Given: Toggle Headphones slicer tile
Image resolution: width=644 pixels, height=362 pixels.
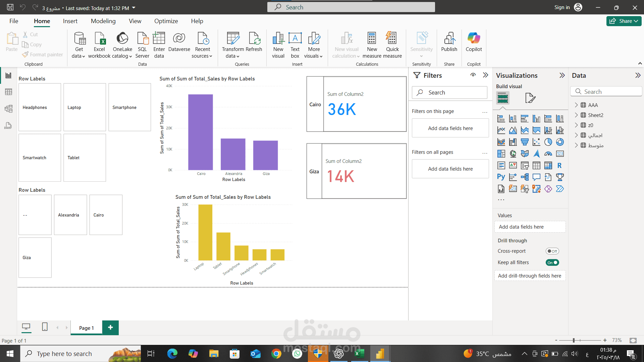Looking at the screenshot, I should click(40, 107).
